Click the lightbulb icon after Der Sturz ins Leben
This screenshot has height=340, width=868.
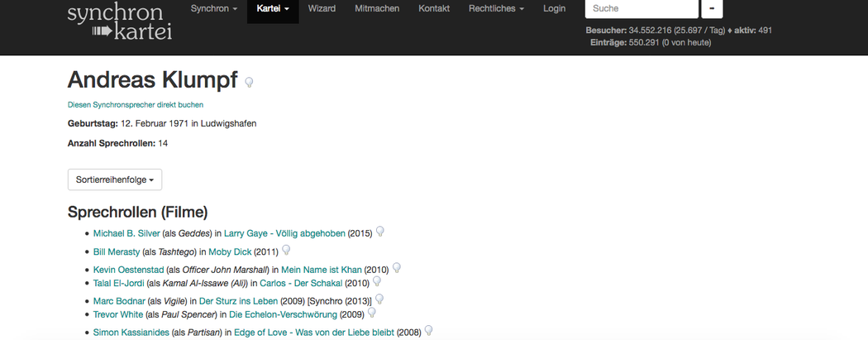tap(379, 299)
